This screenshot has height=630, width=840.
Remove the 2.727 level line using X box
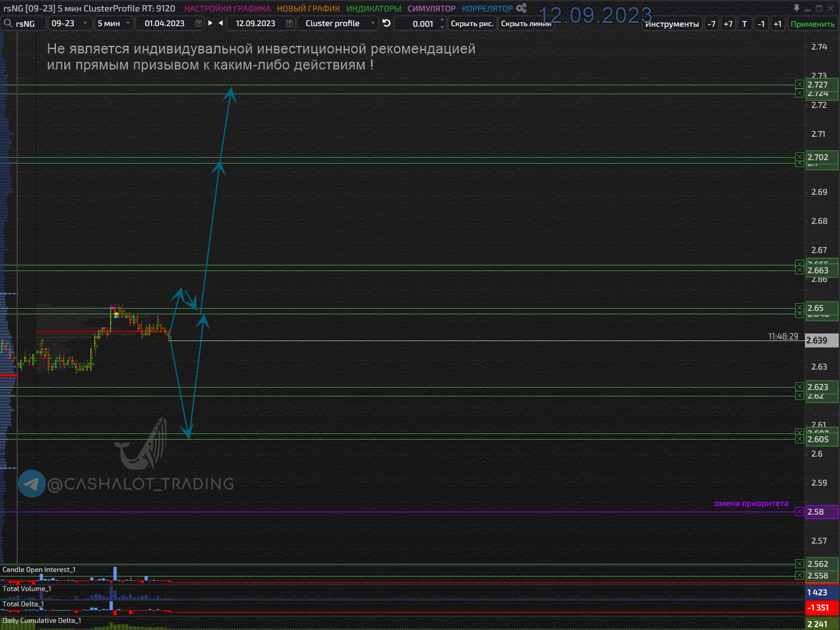click(799, 85)
